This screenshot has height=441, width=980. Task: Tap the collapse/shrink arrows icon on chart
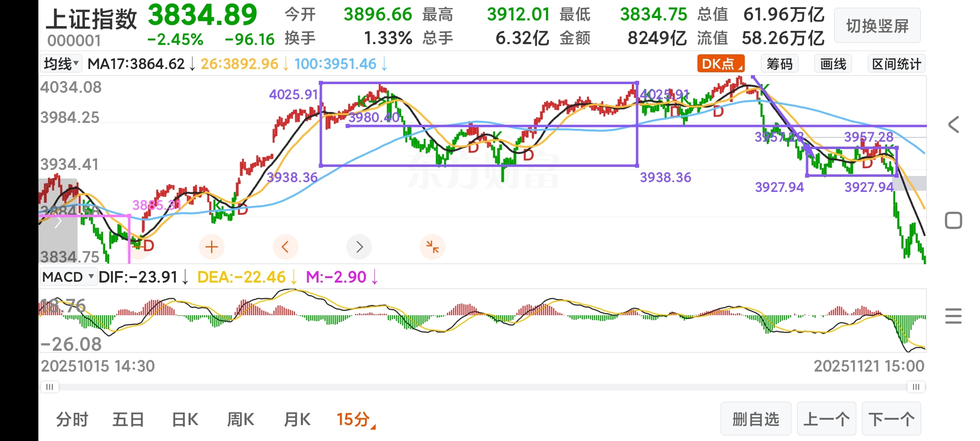tap(432, 247)
